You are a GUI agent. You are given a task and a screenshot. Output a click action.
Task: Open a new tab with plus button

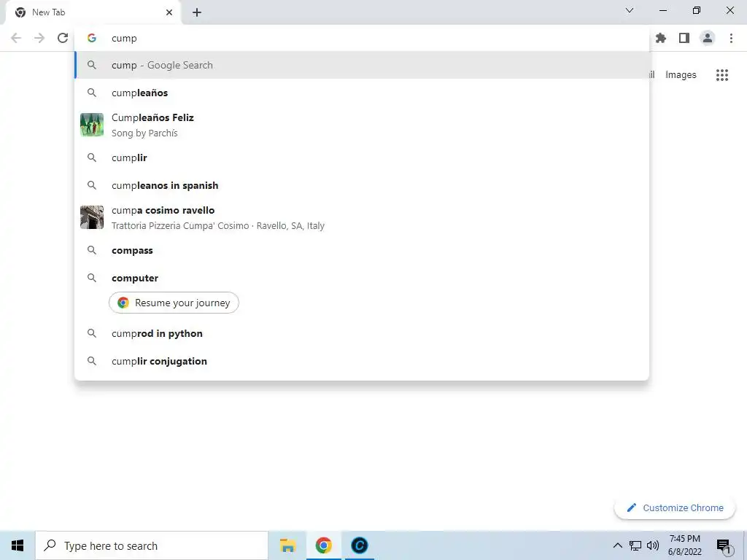[197, 12]
